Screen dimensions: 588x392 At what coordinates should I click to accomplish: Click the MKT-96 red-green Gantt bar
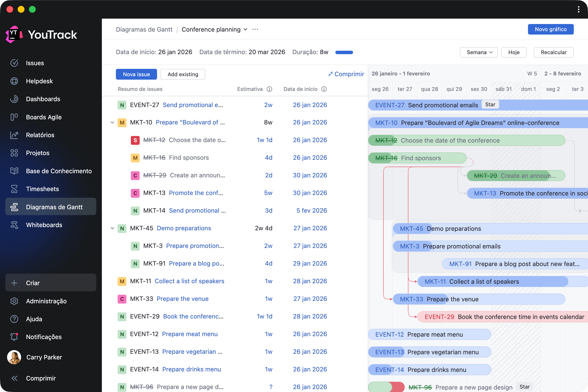point(386,387)
